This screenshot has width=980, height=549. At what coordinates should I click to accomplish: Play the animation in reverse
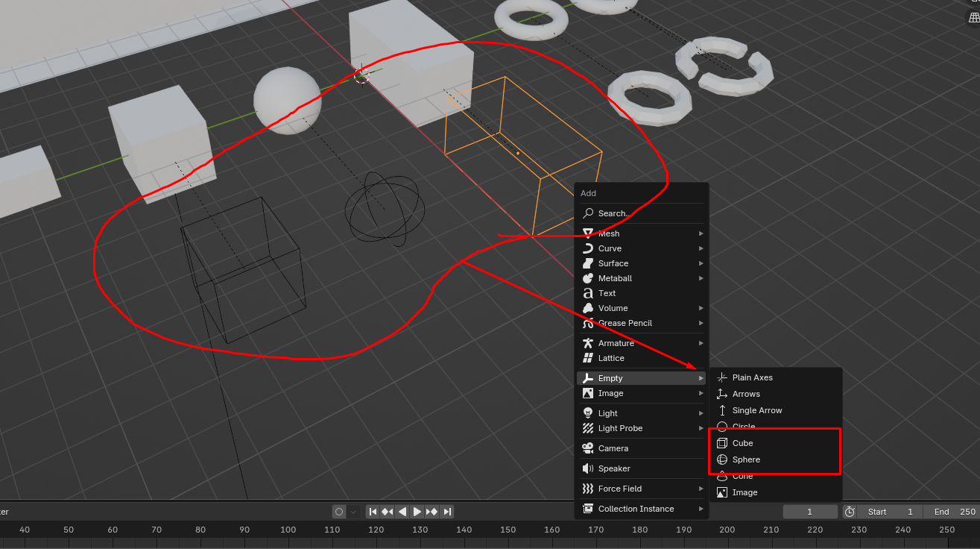(402, 512)
